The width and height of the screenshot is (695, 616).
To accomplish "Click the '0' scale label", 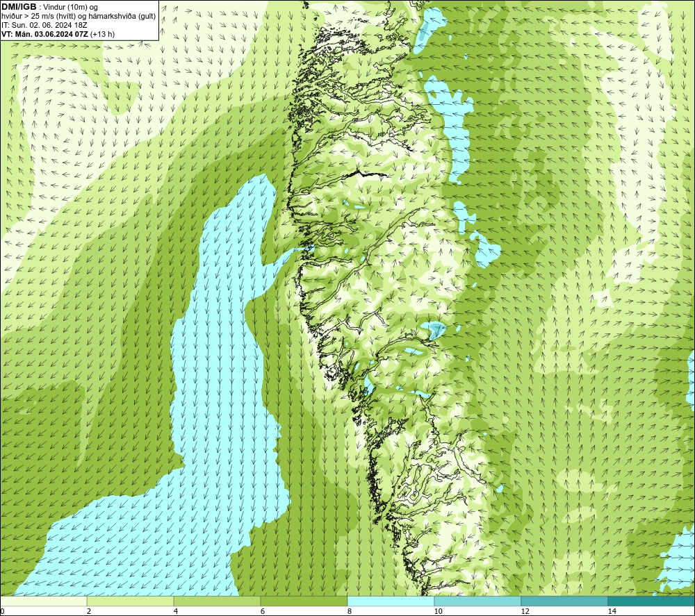I will point(2,612).
